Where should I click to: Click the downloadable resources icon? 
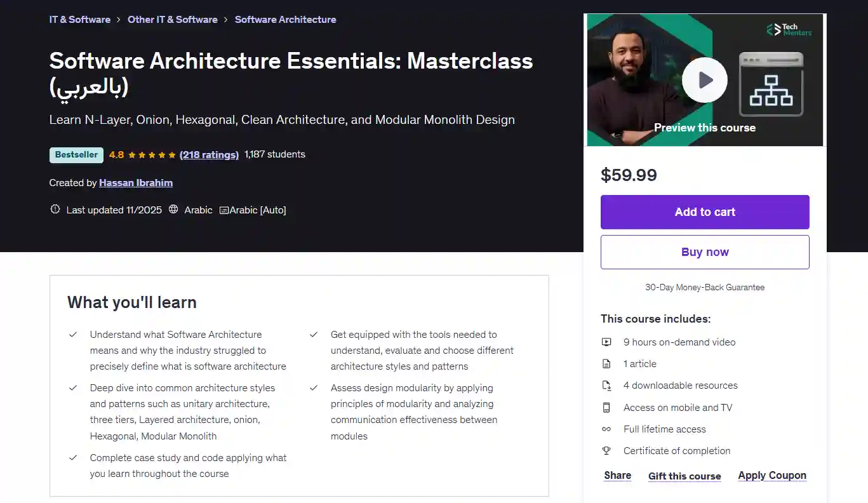coord(606,386)
